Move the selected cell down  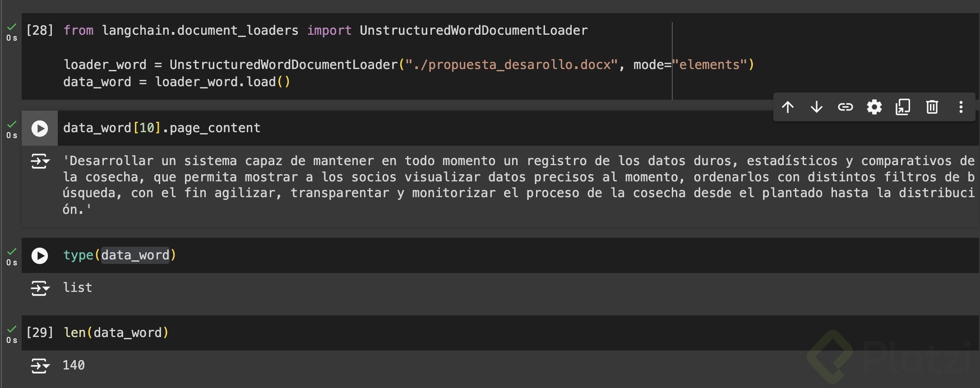point(817,107)
